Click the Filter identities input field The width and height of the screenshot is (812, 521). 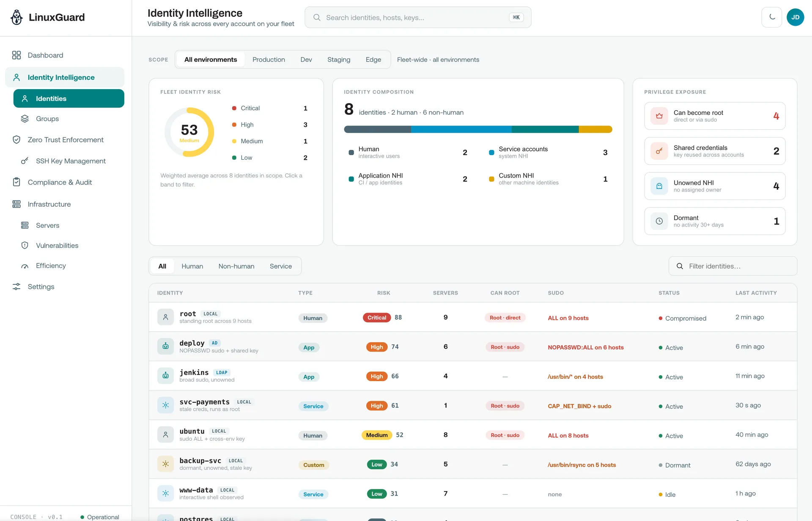[733, 266]
